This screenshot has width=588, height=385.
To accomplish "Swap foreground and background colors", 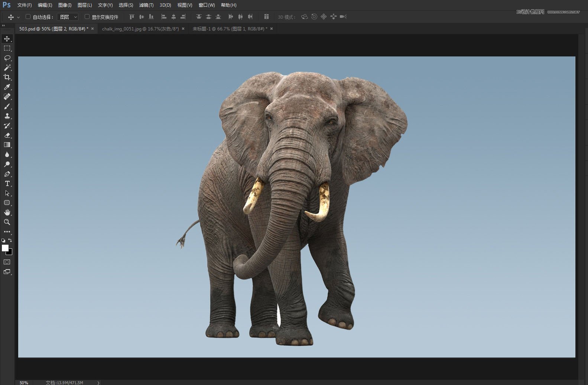I will click(10, 241).
